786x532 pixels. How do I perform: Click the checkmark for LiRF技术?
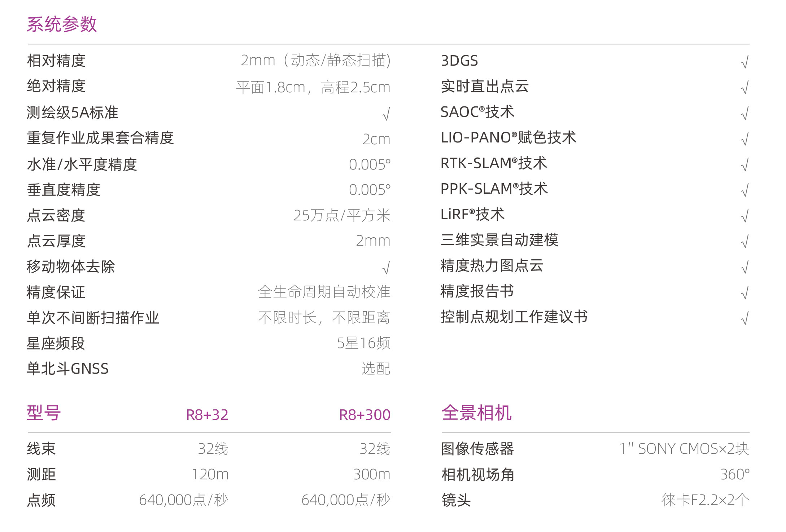click(745, 216)
